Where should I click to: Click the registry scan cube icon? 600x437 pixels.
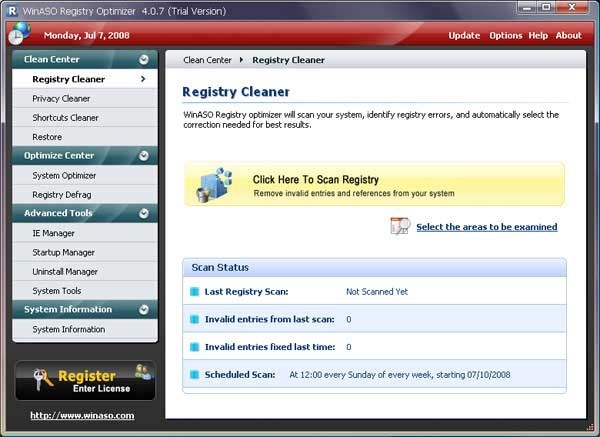click(x=215, y=185)
